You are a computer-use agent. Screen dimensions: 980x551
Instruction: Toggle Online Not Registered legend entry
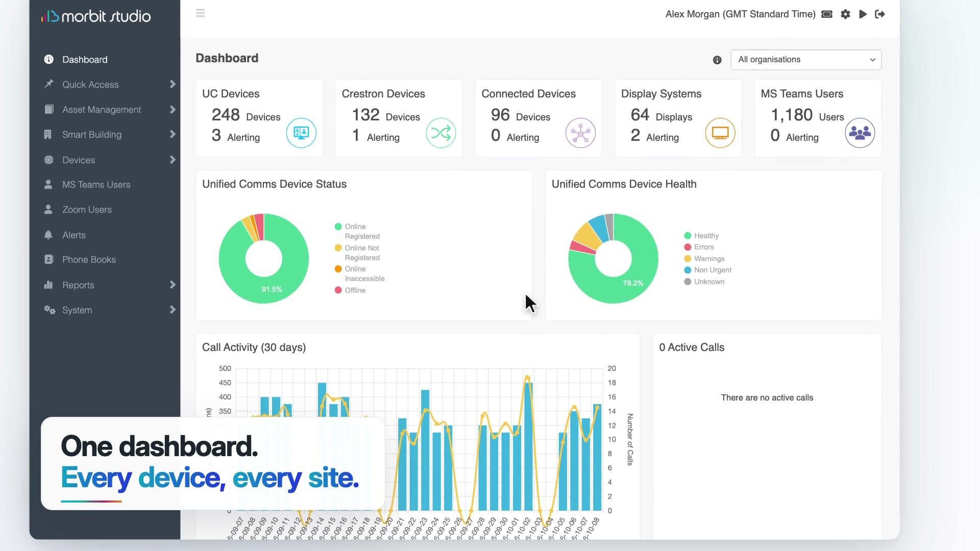pos(357,253)
